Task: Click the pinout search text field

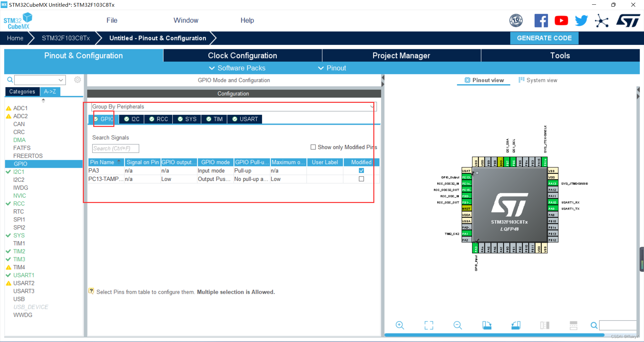Action: (x=618, y=325)
